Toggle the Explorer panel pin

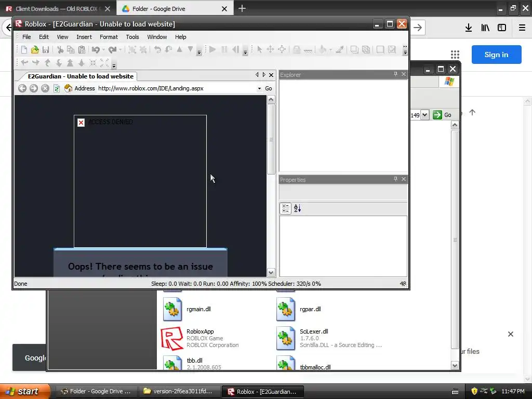point(395,74)
